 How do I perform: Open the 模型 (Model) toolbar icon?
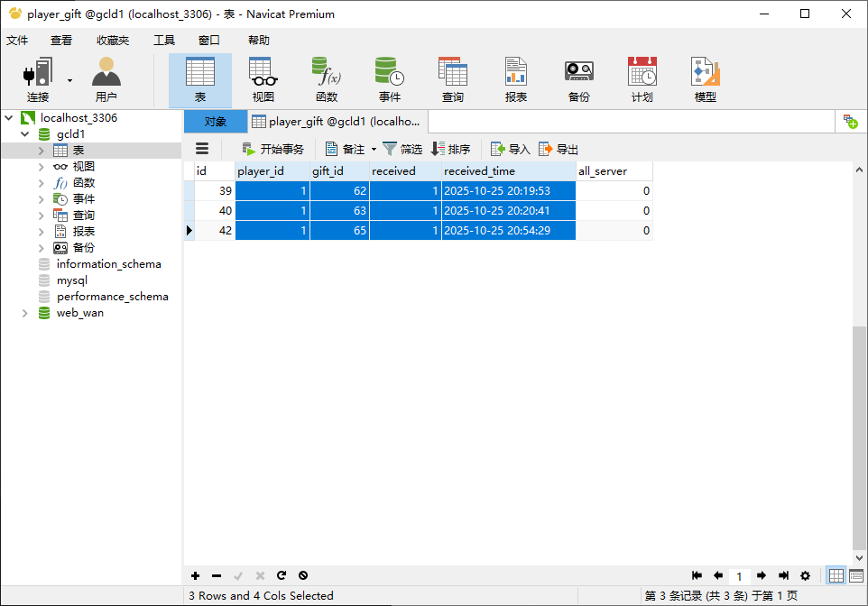[705, 79]
